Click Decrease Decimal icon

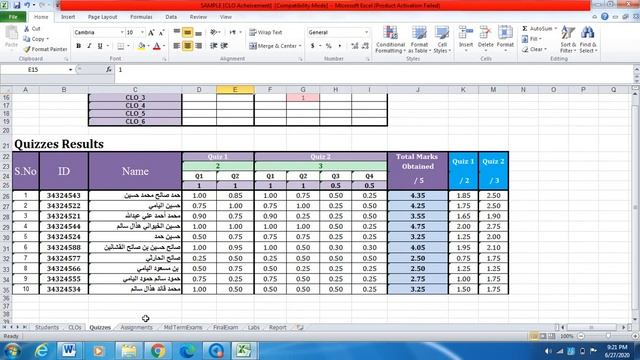pyautogui.click(x=365, y=46)
